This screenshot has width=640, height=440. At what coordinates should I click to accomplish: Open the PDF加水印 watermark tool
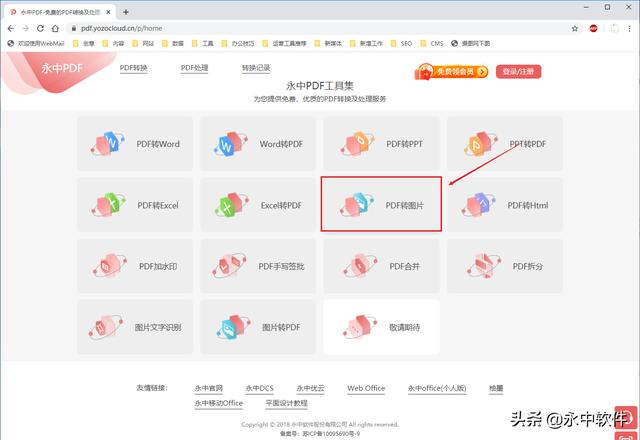[135, 266]
